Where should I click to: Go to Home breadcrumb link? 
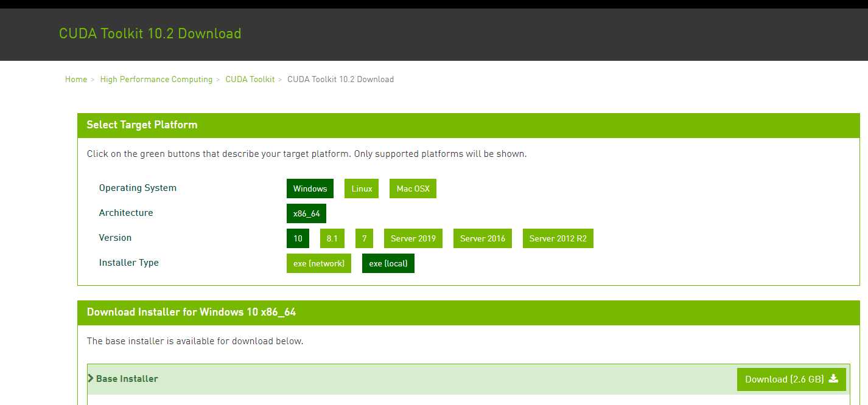pyautogui.click(x=76, y=79)
